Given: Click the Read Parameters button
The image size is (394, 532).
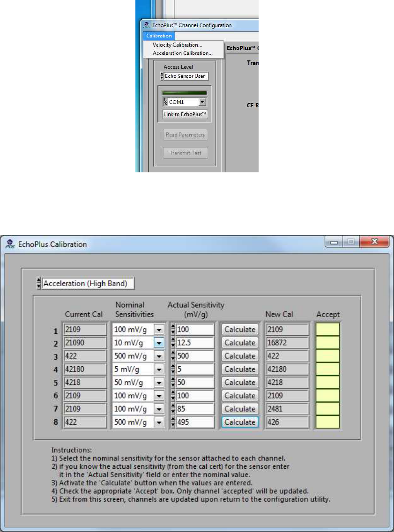Looking at the screenshot, I should (x=186, y=135).
